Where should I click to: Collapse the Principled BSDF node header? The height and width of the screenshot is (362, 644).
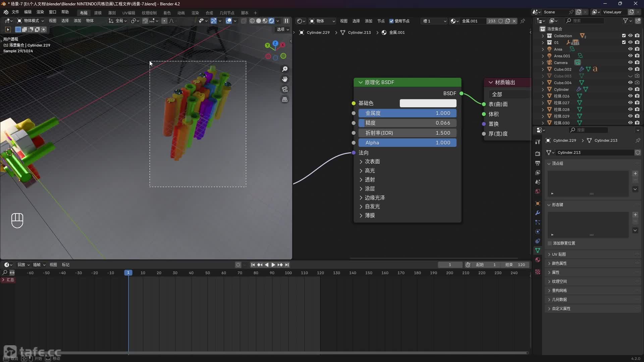(361, 82)
